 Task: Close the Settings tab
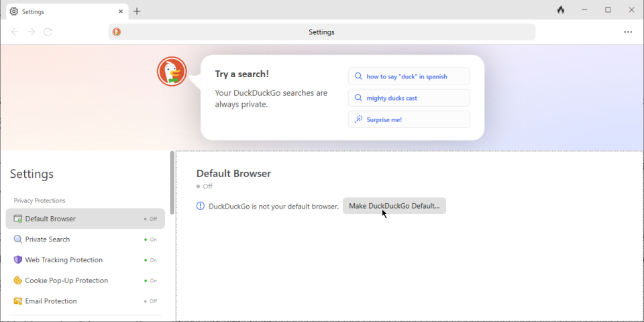pyautogui.click(x=121, y=11)
